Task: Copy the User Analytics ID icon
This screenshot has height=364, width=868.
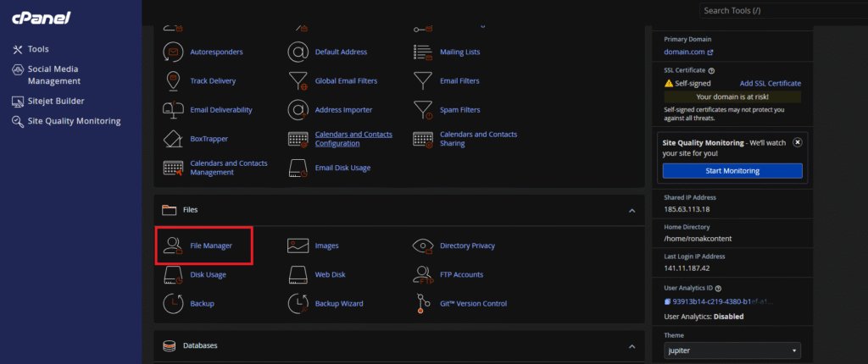Action: point(668,302)
